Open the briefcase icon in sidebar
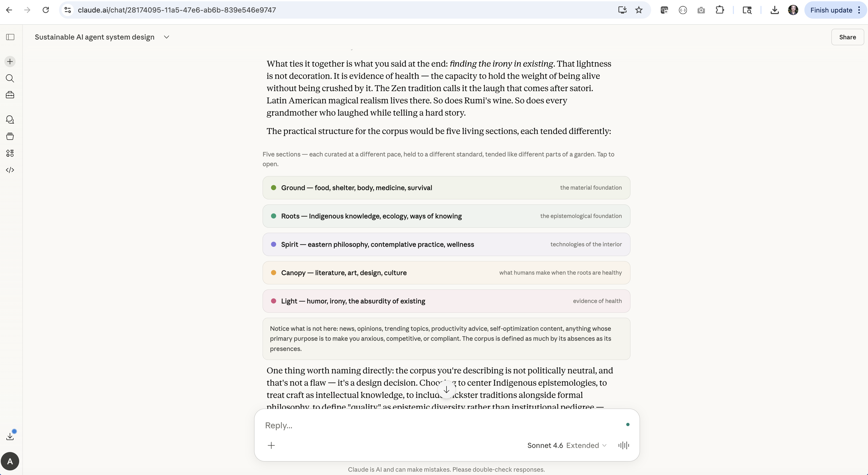 10,95
